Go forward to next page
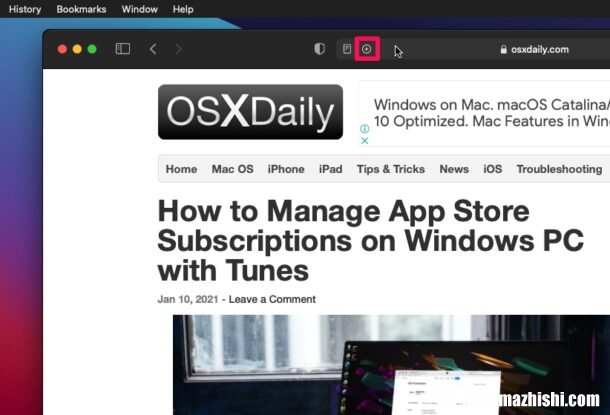 (x=179, y=49)
